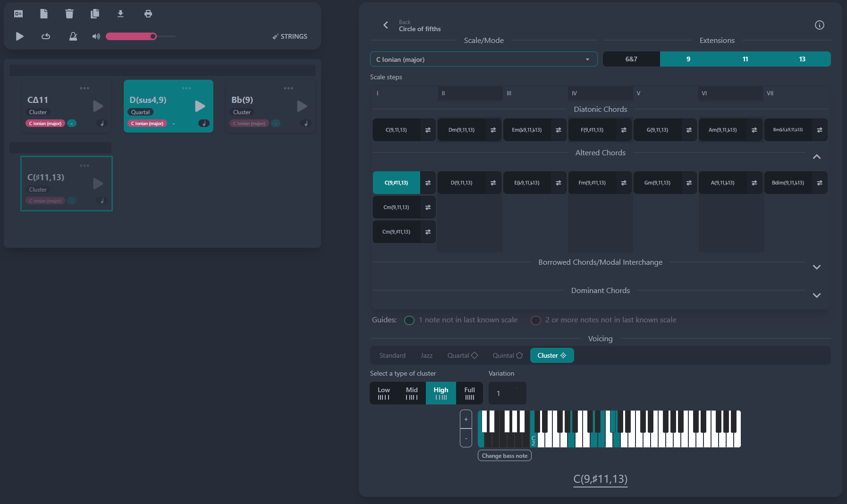The height and width of the screenshot is (504, 847).
Task: Switch extensions to 6&7
Action: (x=631, y=59)
